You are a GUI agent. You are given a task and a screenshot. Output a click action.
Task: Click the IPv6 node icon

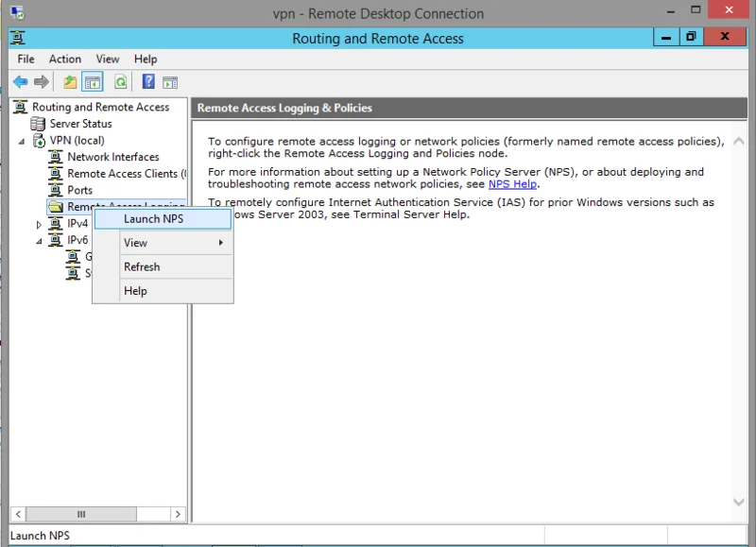(x=56, y=240)
